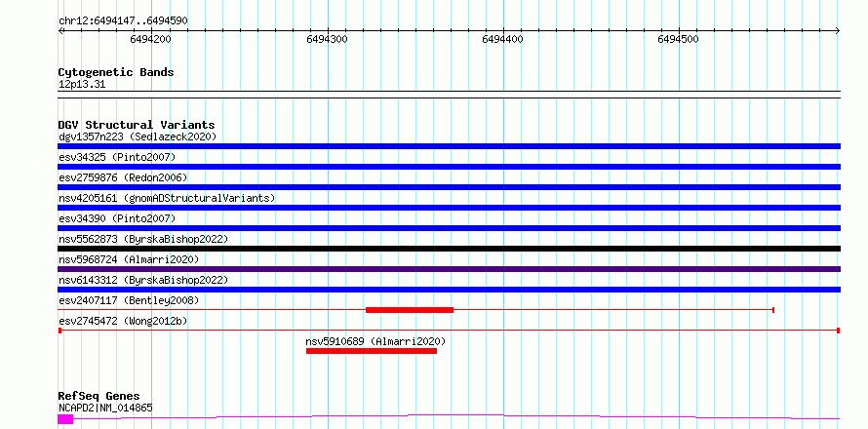Click the black bar under nsv5562873
Screen dimensions: 868x429
tap(449, 249)
